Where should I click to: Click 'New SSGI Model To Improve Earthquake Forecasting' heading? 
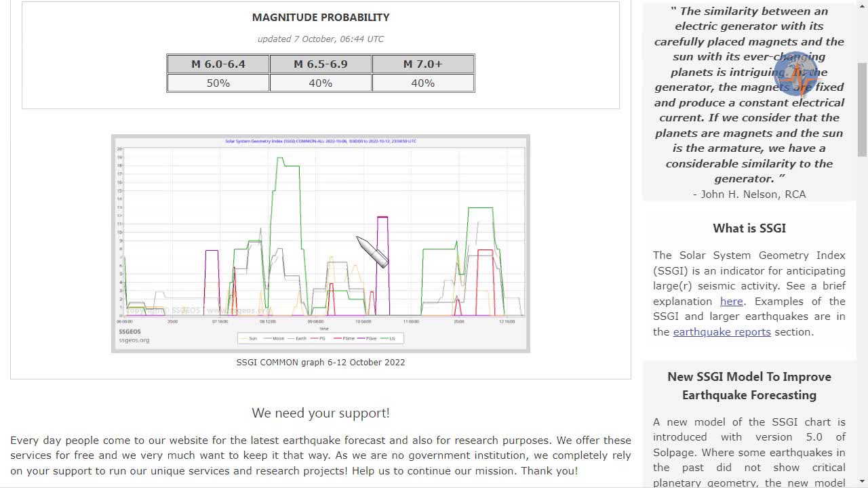749,386
